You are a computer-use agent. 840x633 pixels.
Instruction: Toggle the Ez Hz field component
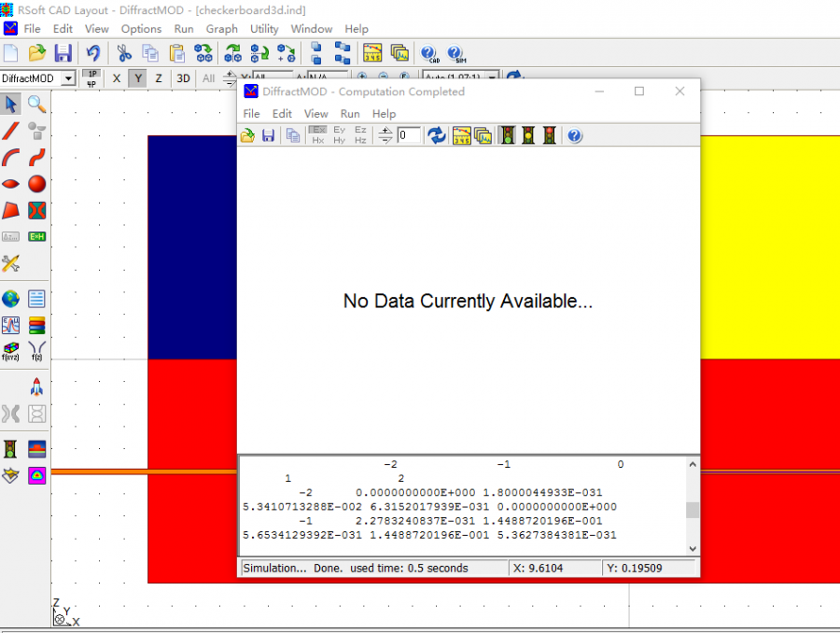click(x=360, y=135)
